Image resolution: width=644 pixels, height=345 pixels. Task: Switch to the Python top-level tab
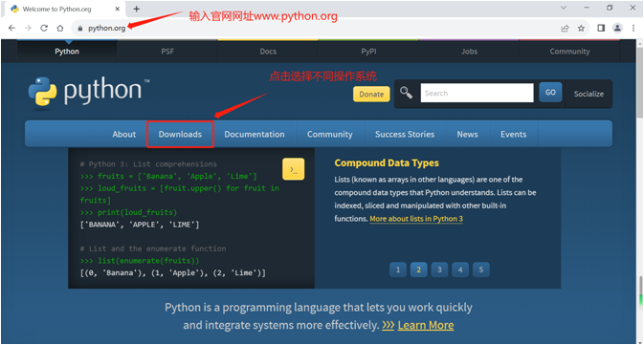tap(67, 52)
